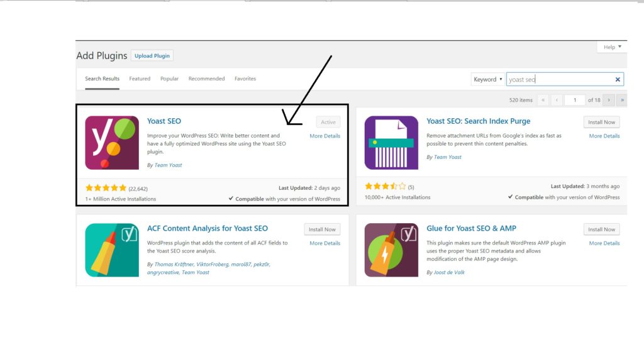Install Yoast SEO: Search Index Purge

[x=601, y=122]
